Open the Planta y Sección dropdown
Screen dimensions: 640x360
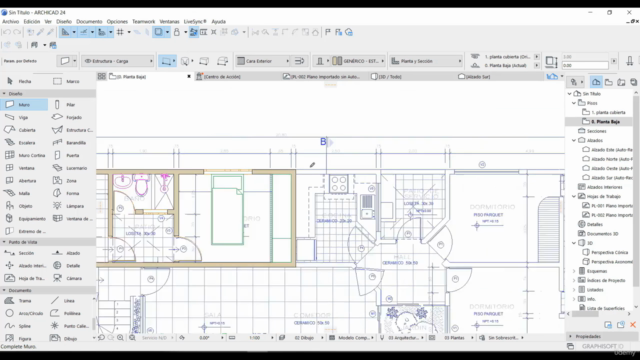pyautogui.click(x=426, y=61)
